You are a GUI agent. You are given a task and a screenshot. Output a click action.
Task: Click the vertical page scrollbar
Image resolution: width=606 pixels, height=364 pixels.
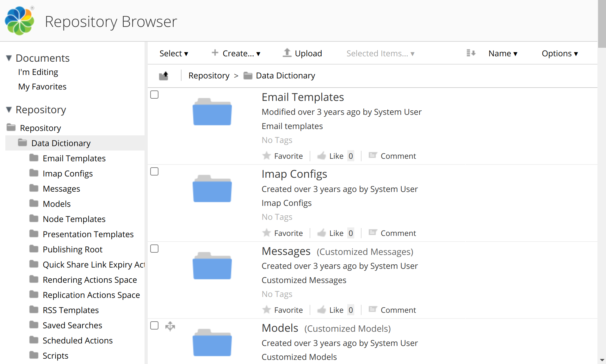[x=602, y=190]
